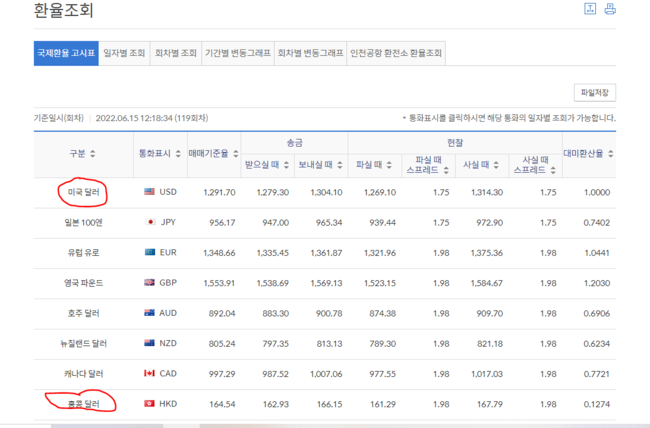Click the US flag icon next to USD
Viewport: 650px width, 428px height.
[149, 192]
